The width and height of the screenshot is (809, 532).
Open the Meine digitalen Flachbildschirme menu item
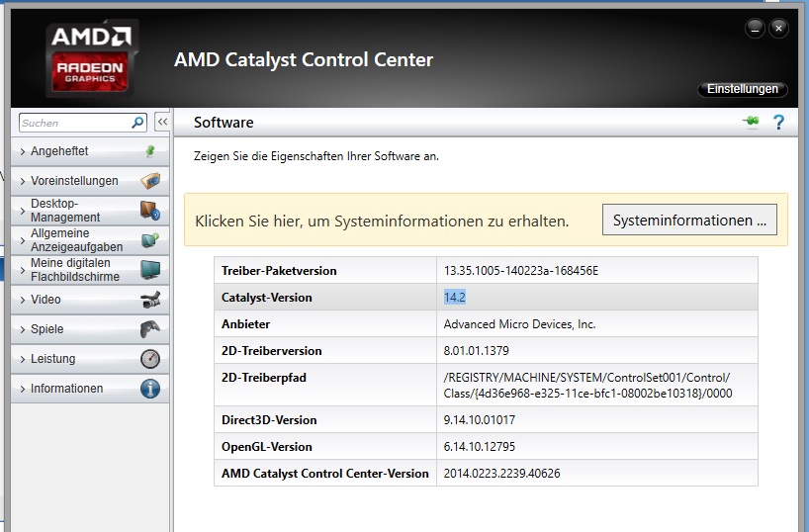[x=90, y=270]
